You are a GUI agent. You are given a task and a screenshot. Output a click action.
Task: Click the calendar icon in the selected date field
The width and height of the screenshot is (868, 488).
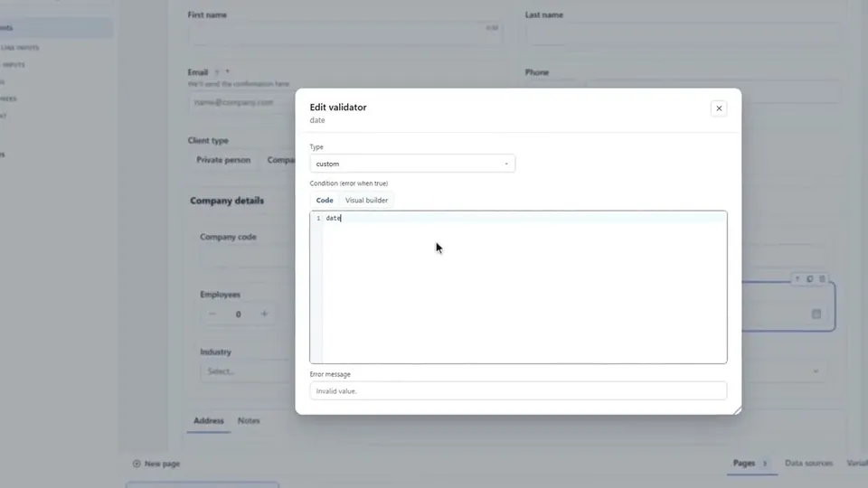tap(816, 314)
